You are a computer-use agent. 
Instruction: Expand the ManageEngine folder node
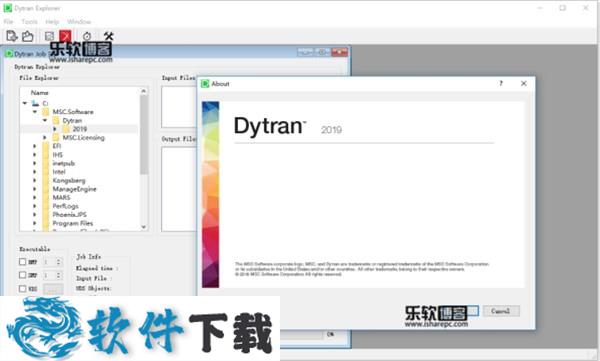click(x=34, y=189)
